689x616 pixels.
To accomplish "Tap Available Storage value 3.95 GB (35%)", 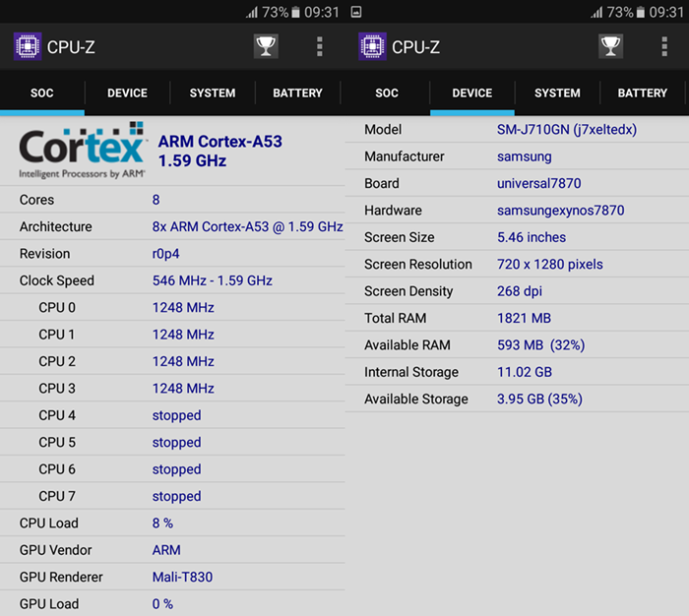I will (539, 399).
